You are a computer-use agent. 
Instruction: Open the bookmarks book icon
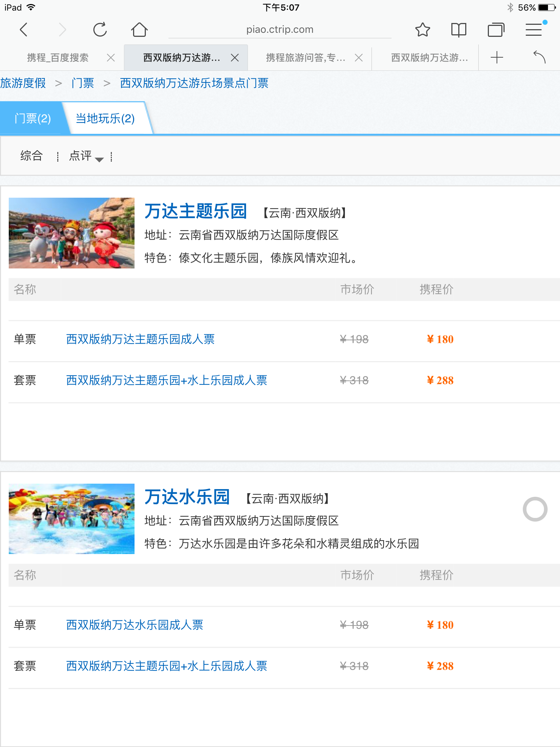(x=459, y=30)
